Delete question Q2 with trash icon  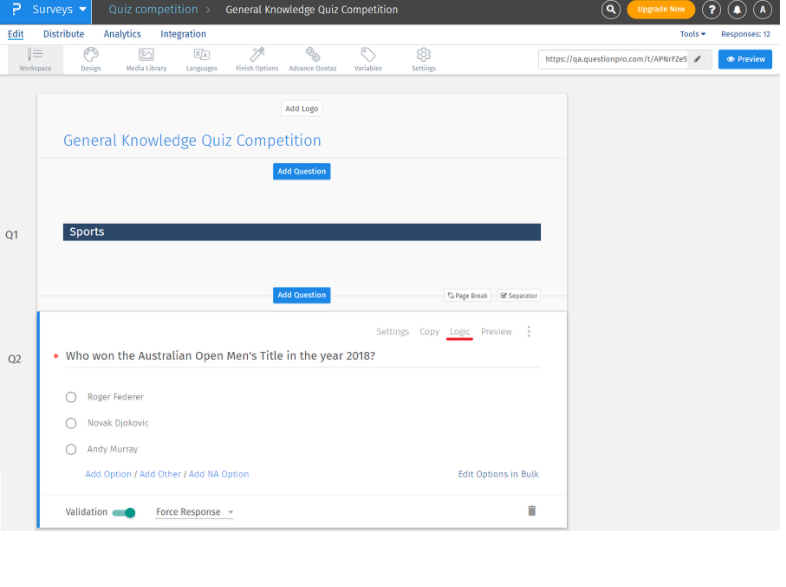pyautogui.click(x=532, y=511)
